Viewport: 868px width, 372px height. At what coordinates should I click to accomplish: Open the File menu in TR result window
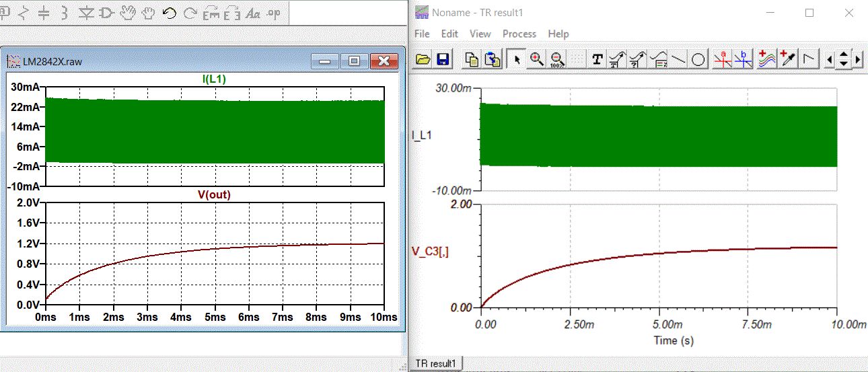click(422, 34)
